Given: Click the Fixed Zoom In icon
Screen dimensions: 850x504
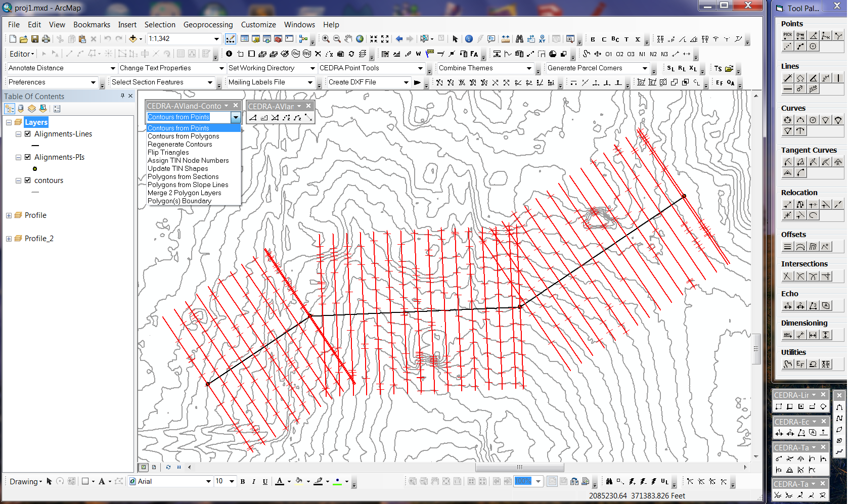Looking at the screenshot, I should (374, 39).
